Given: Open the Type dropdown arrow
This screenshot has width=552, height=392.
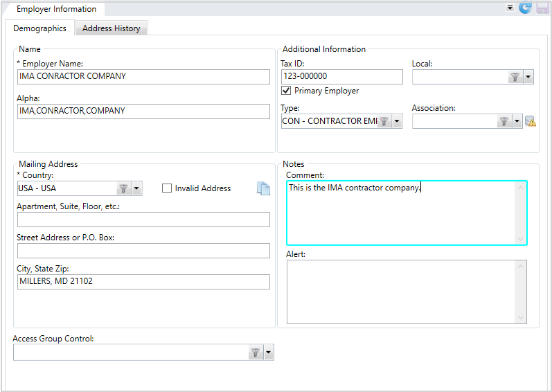Looking at the screenshot, I should pyautogui.click(x=397, y=121).
